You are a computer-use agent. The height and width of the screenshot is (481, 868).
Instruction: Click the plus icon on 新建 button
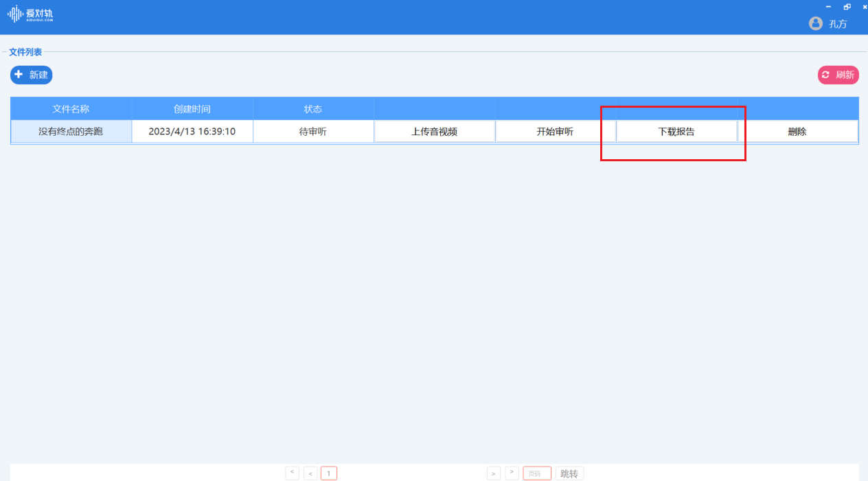(x=19, y=75)
